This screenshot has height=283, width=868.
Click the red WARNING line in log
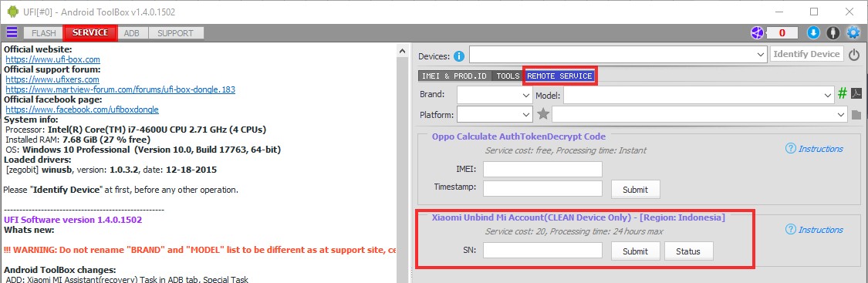[200, 250]
